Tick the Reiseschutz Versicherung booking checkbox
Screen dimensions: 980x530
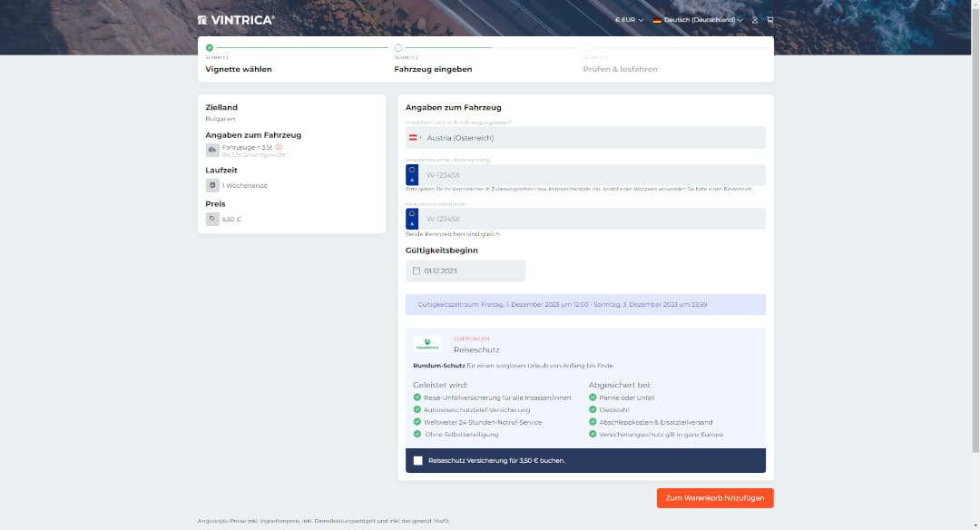pyautogui.click(x=417, y=460)
